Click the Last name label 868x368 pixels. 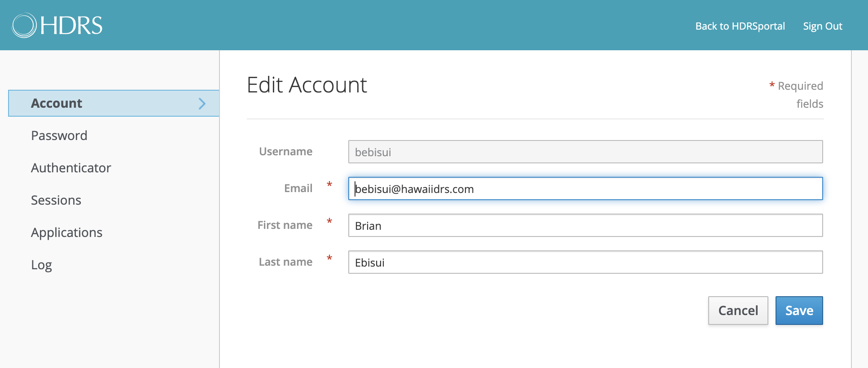285,262
